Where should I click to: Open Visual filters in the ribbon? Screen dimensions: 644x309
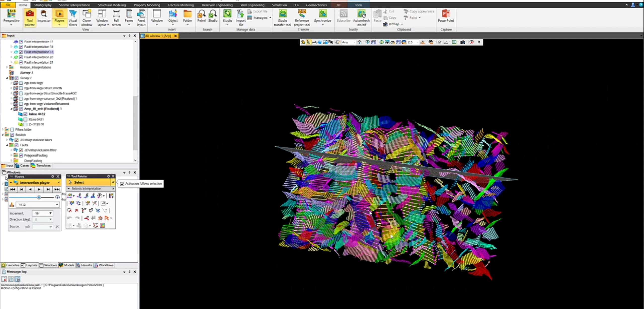click(73, 18)
